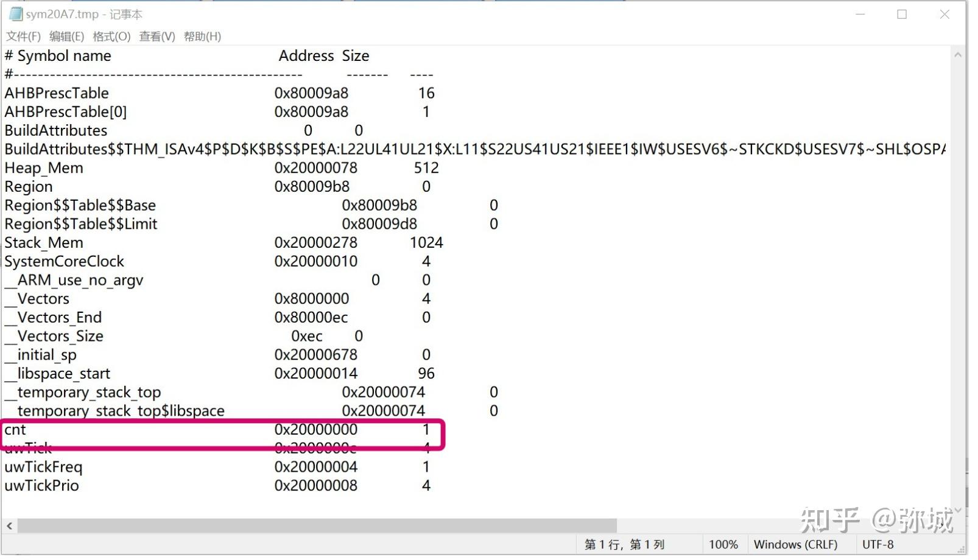Image resolution: width=978 pixels, height=560 pixels.
Task: Click the vertical scrollbar down arrow
Action: click(957, 510)
